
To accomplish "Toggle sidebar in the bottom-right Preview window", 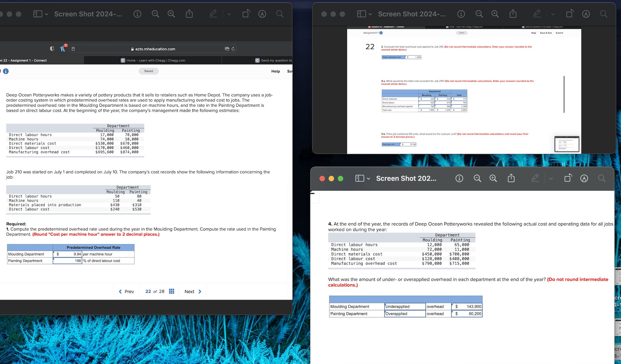I will point(359,178).
